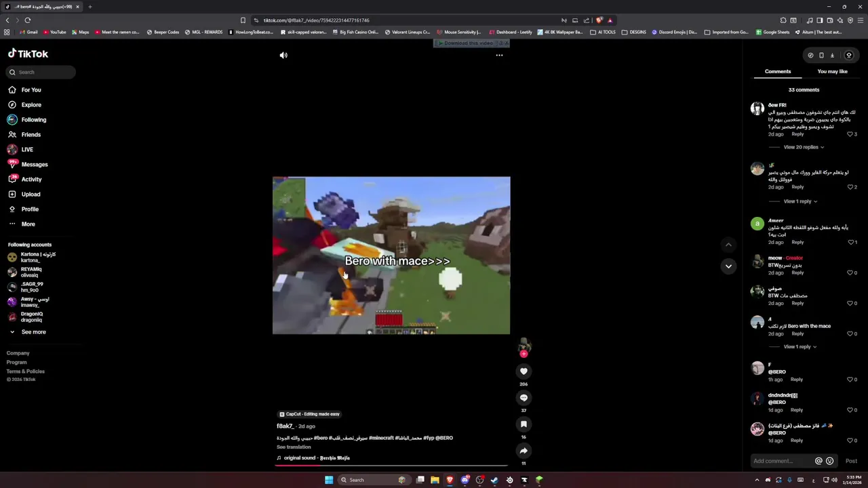Like the video with the heart icon
Screen dimensions: 868x488
[x=524, y=371]
